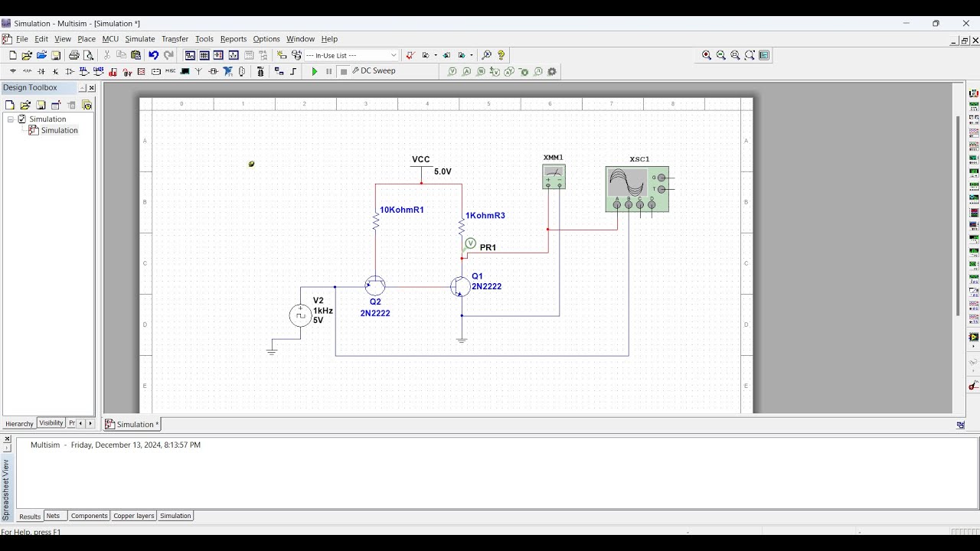Click the Save diskette icon in the toolbar
Image resolution: width=980 pixels, height=551 pixels.
coord(56,55)
